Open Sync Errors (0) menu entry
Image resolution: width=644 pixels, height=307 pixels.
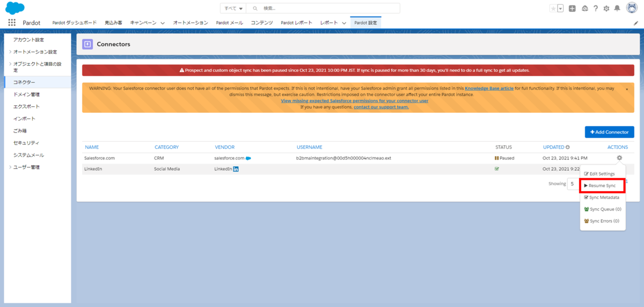[x=603, y=221]
